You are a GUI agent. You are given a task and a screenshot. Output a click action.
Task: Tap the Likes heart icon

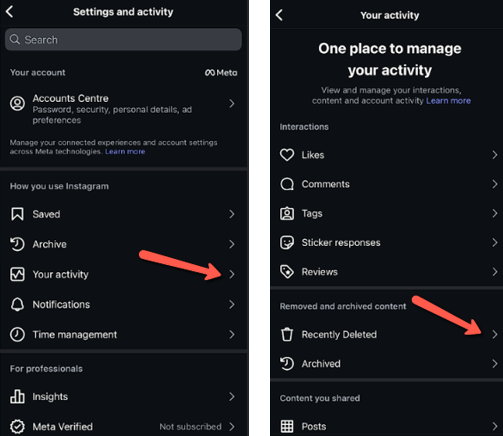(287, 155)
